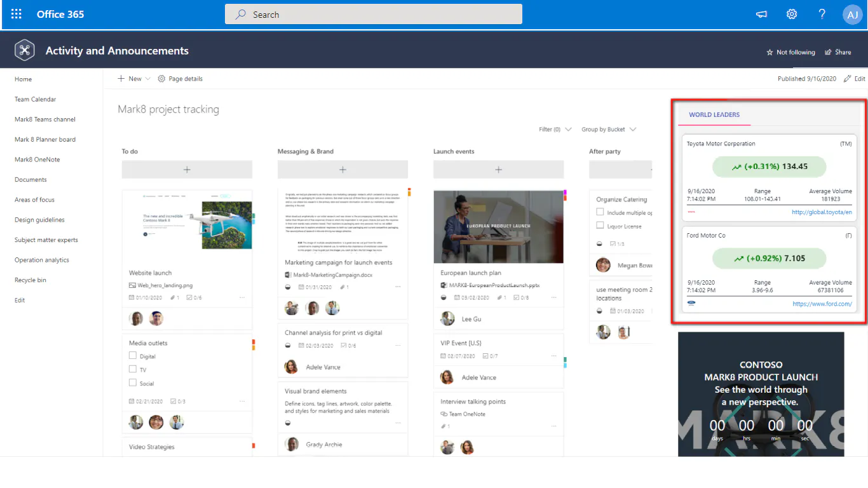Check the Digital checklist item
The height and width of the screenshot is (488, 868).
click(133, 356)
